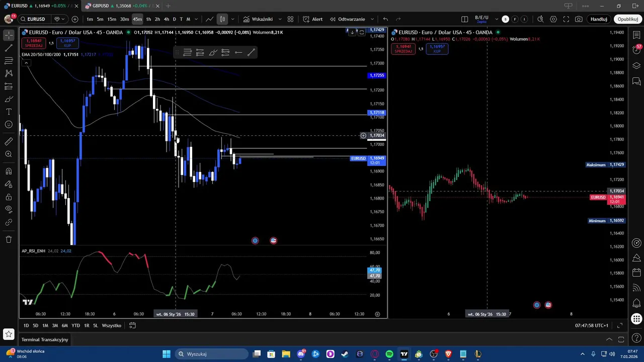The image size is (644, 362).
Task: Select Wszystko date range
Action: (111, 325)
